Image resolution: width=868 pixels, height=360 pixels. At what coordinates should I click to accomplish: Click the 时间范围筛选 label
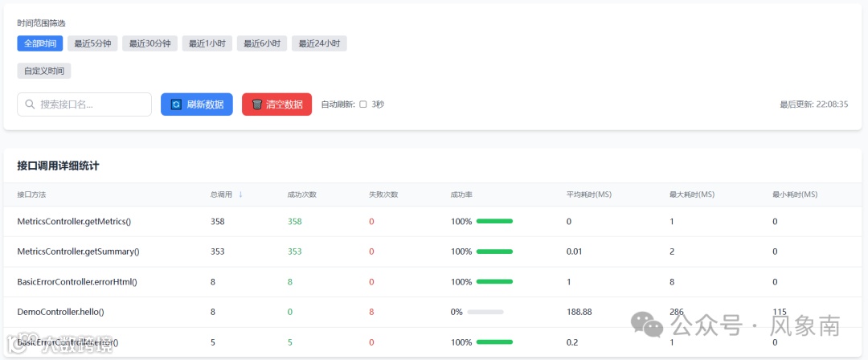click(42, 23)
